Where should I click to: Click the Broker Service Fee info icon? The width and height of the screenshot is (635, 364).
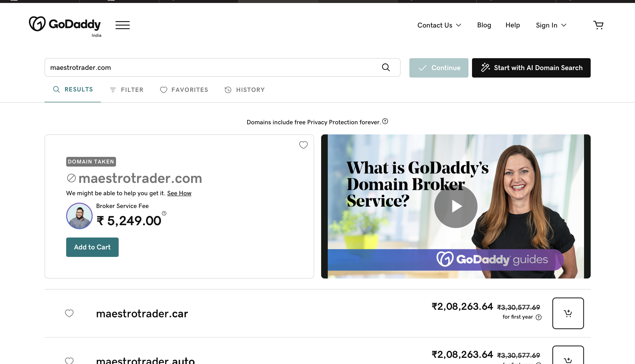pos(164,213)
